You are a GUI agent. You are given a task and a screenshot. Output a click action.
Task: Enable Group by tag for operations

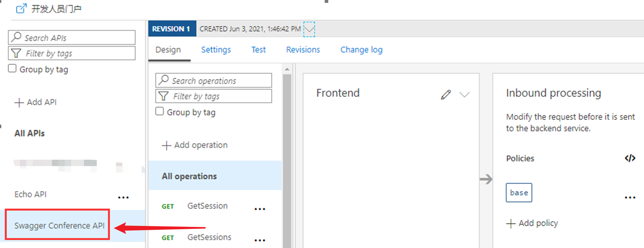[x=160, y=111]
